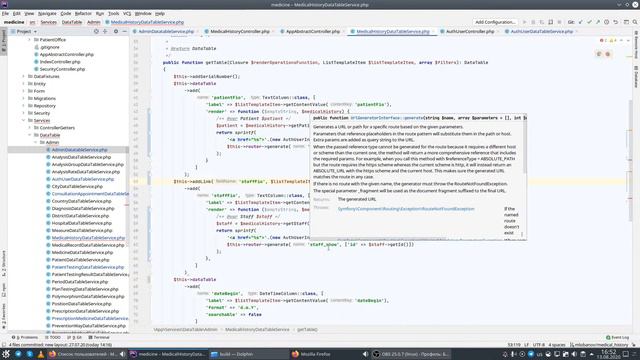Viewport: 640px width, 360px height.
Task: Click the VLC cone icon in taskbar
Action: [41, 354]
